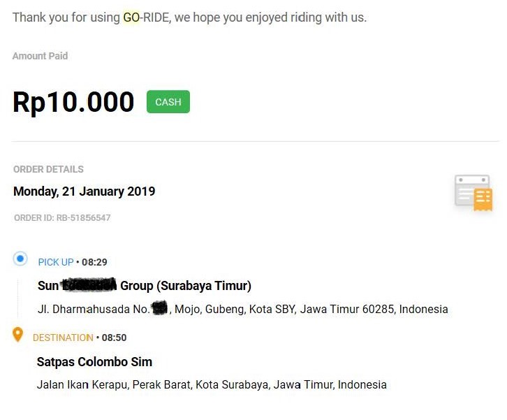Click the green CASH payment badge
The width and height of the screenshot is (507, 420).
(x=168, y=102)
